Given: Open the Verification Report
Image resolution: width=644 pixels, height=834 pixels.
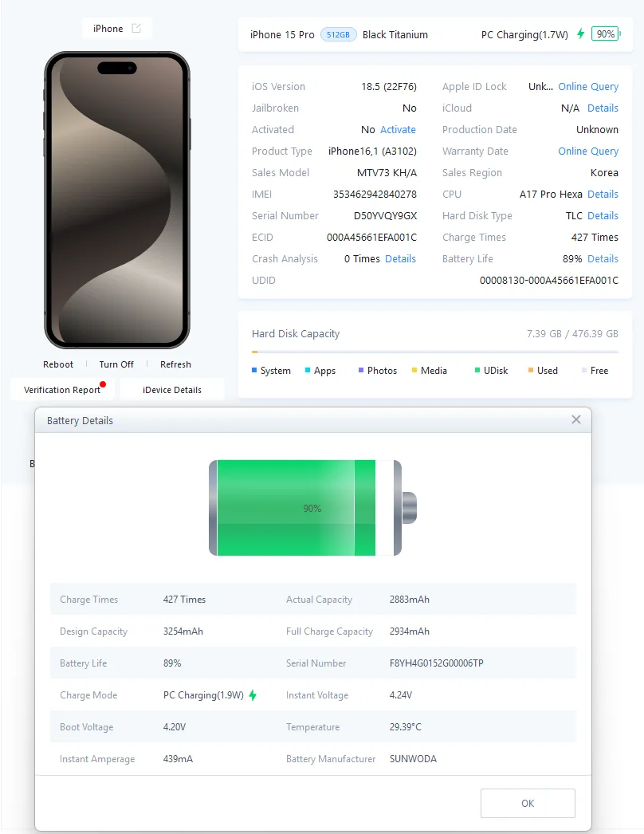Looking at the screenshot, I should [62, 390].
